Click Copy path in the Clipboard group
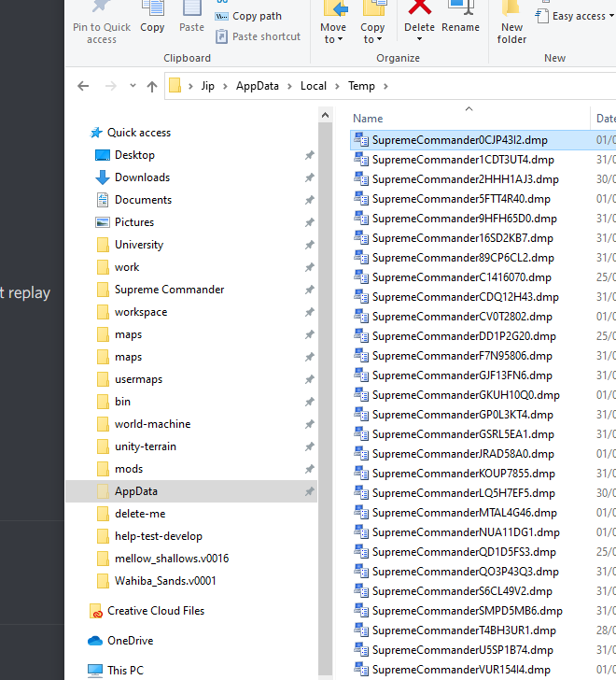Image resolution: width=616 pixels, height=680 pixels. pyautogui.click(x=248, y=16)
